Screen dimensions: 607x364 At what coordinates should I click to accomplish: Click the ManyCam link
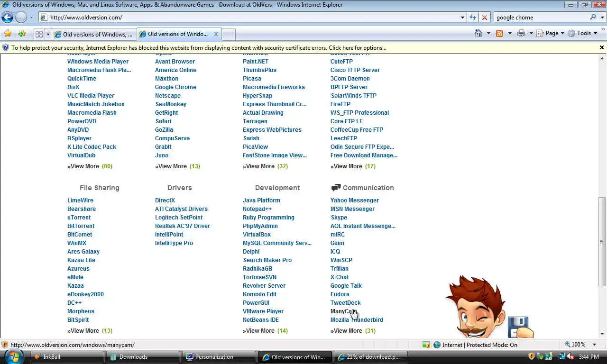(x=343, y=311)
